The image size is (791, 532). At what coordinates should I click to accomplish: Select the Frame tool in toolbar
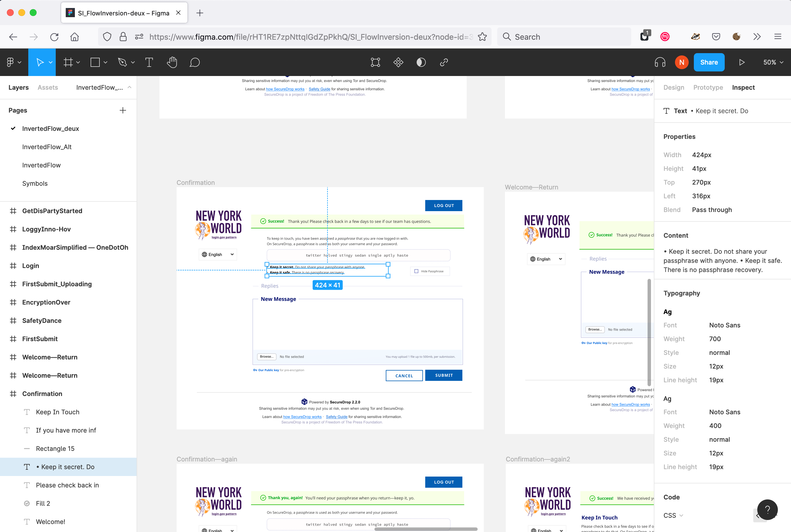click(67, 62)
